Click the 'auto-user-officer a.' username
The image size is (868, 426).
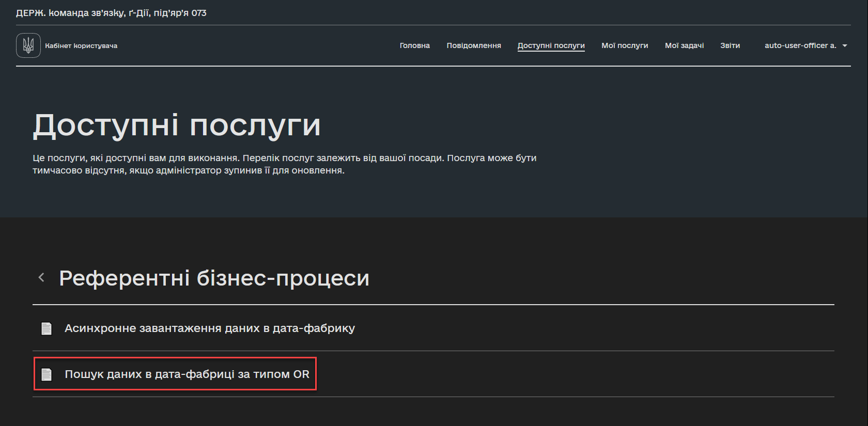tap(800, 45)
